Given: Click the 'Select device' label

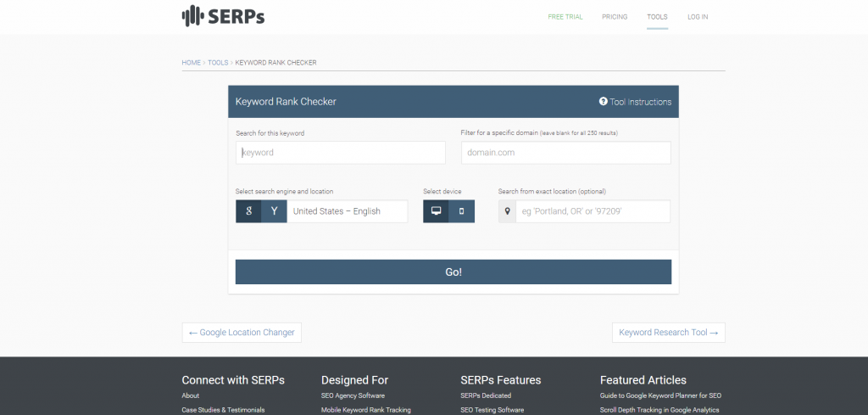Looking at the screenshot, I should [442, 191].
